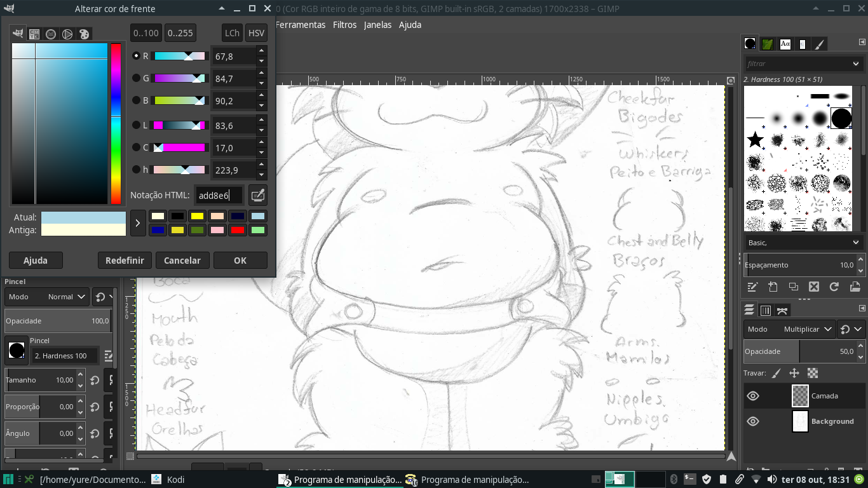Click the Redefinir button
The width and height of the screenshot is (868, 488).
click(125, 261)
